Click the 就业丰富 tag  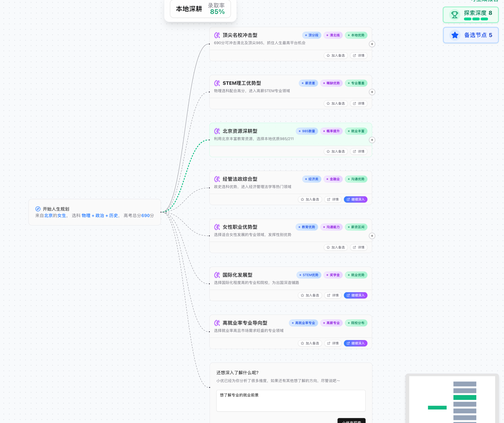356,131
